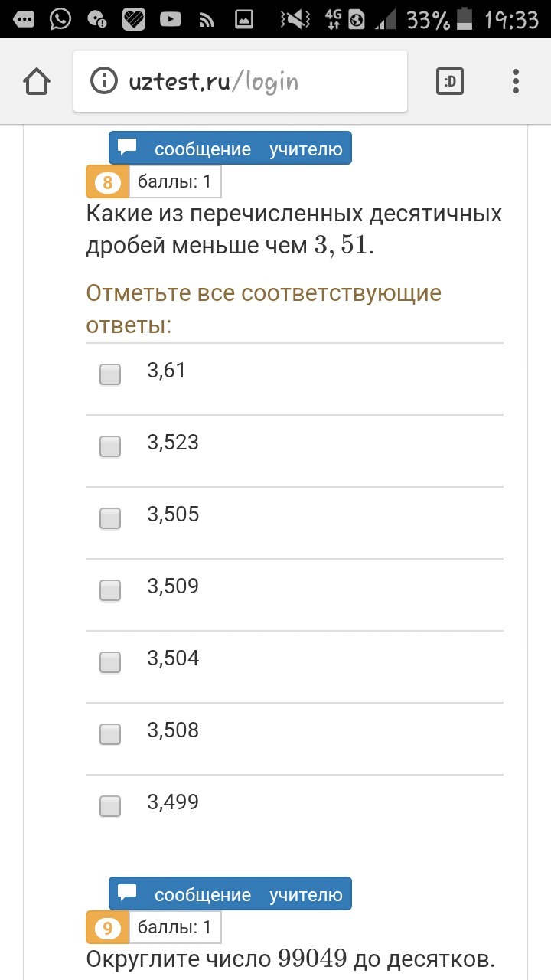Select the 3,505 checkbox
551x980 pixels.
[x=110, y=518]
